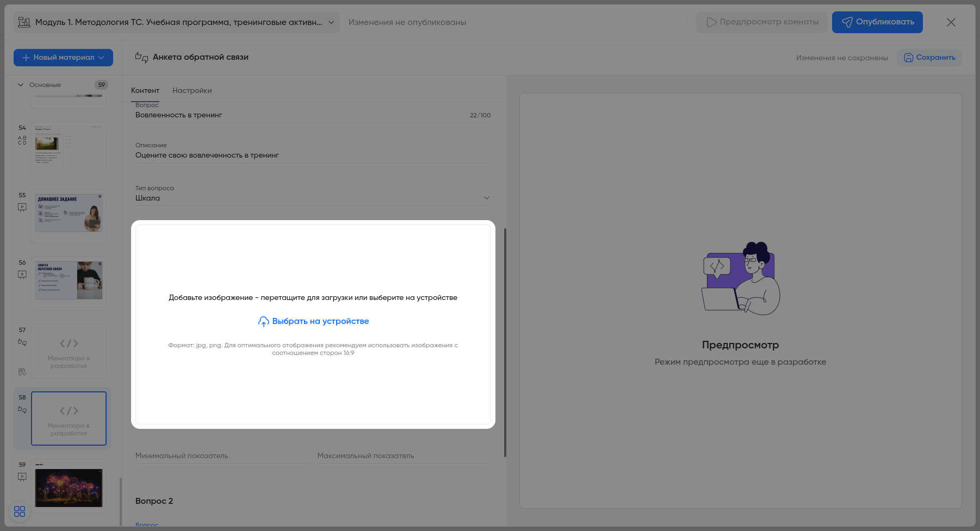Select the fireworks slide 59 thumbnail
Image resolution: width=980 pixels, height=531 pixels.
[x=69, y=488]
